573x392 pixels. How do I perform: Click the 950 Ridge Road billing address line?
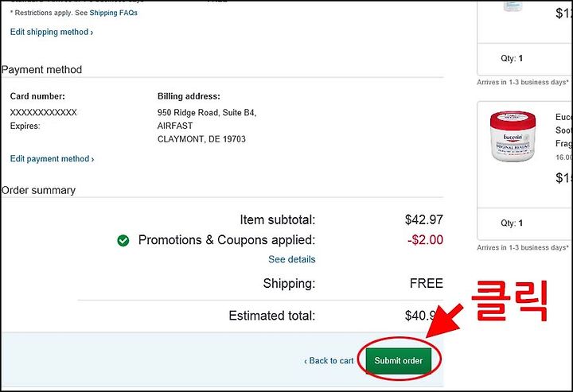pos(207,112)
